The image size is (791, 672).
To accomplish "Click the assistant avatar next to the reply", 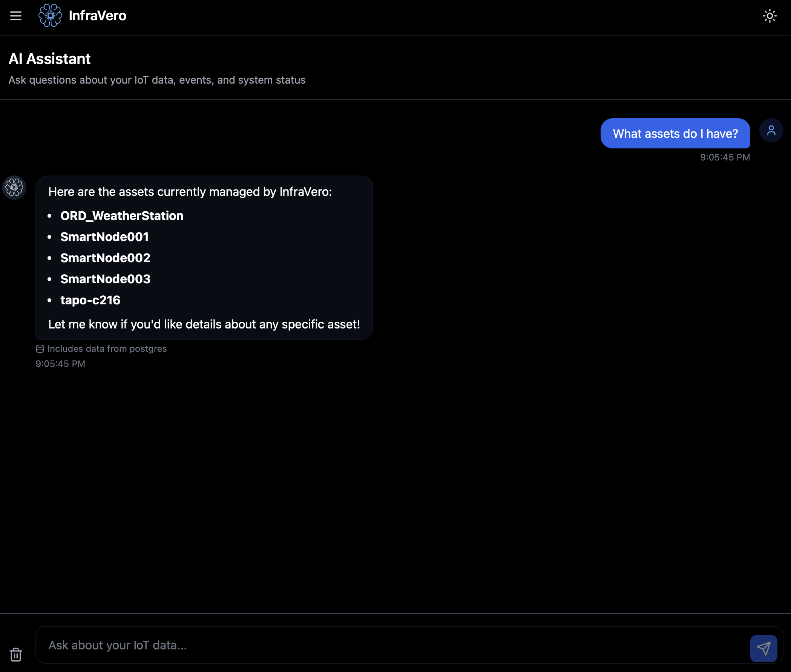I will pos(14,188).
